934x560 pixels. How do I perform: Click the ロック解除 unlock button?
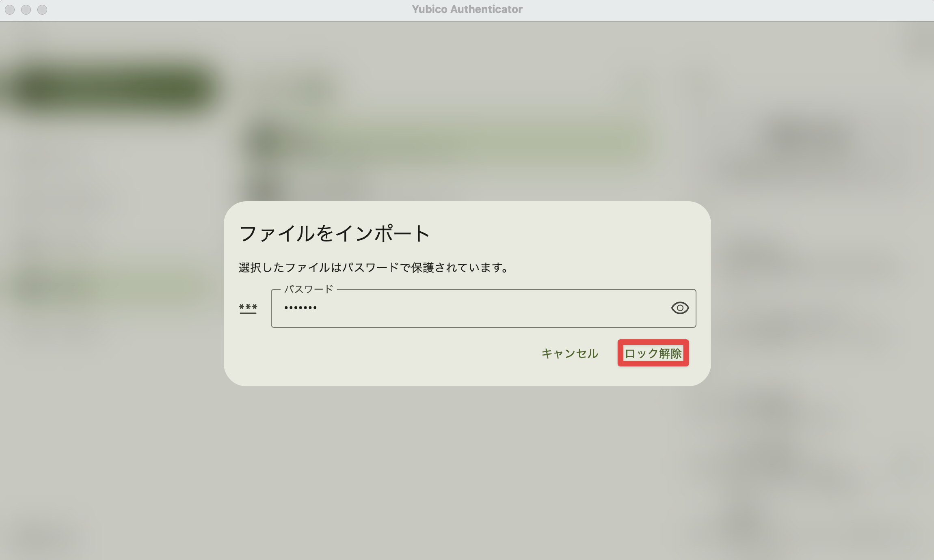[653, 353]
